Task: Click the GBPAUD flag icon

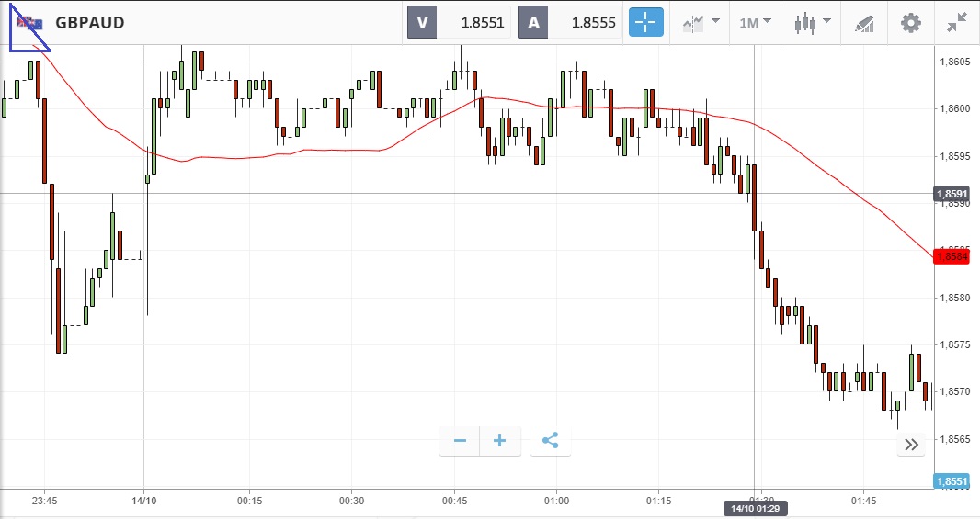Action: [28, 23]
